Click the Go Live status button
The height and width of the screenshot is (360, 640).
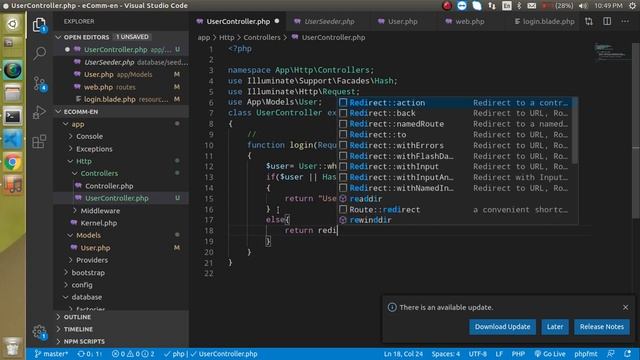pos(550,354)
